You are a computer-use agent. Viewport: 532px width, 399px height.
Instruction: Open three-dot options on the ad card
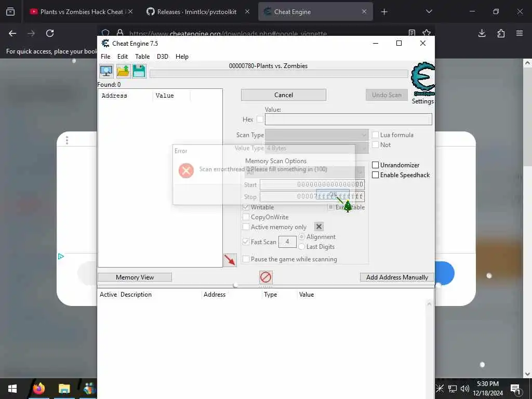click(67, 140)
